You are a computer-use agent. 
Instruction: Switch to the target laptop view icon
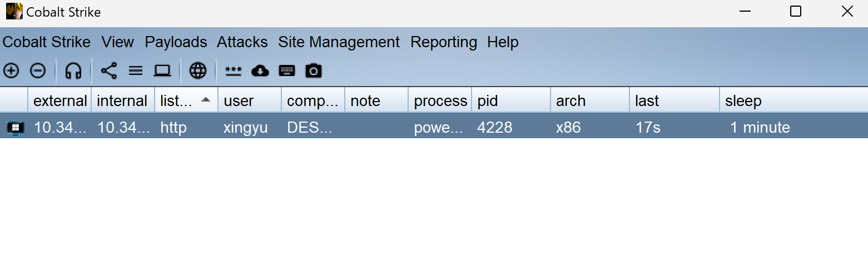click(x=162, y=70)
